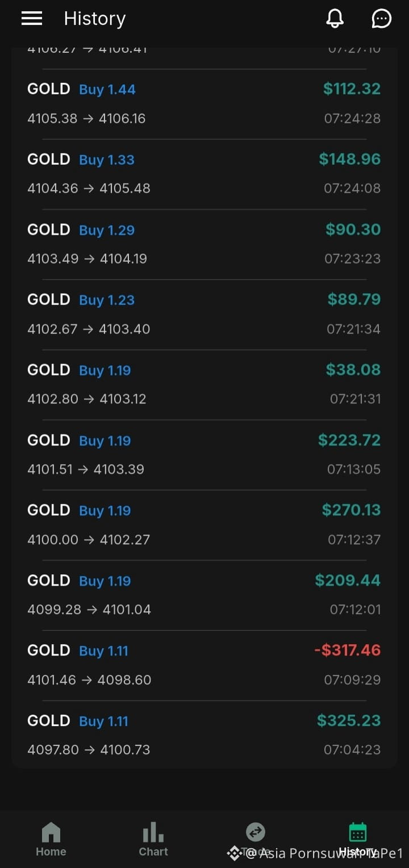Open notifications bell
Viewport: 409px width, 868px height.
click(x=335, y=19)
